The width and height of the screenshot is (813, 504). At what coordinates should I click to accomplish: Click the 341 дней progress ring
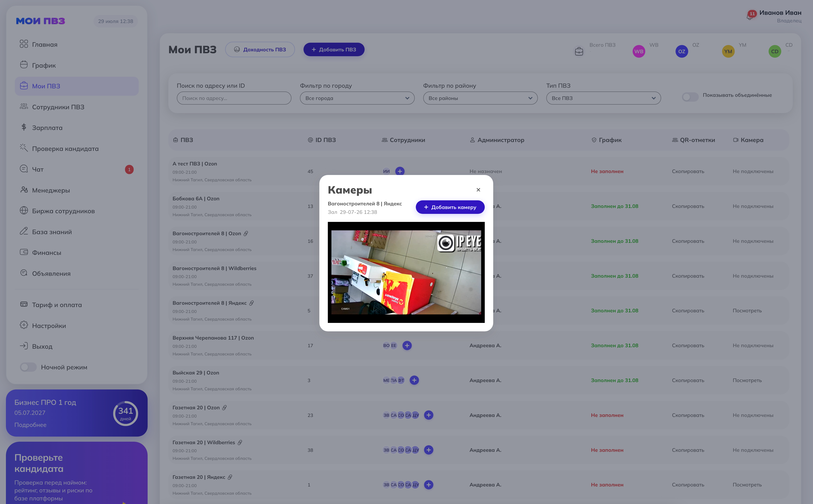pyautogui.click(x=125, y=413)
